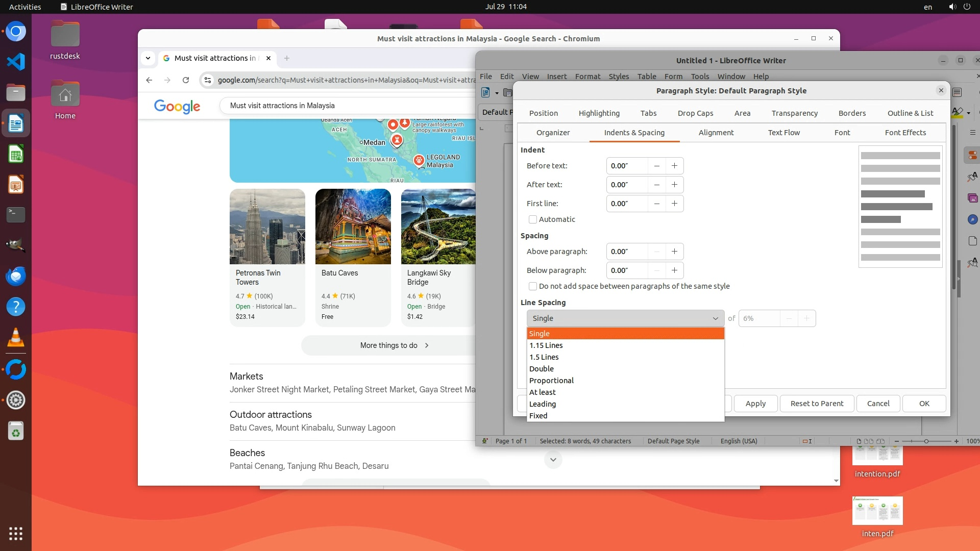Pick Proportional in the line spacing list
Screen dimensions: 980x551
tap(551, 381)
